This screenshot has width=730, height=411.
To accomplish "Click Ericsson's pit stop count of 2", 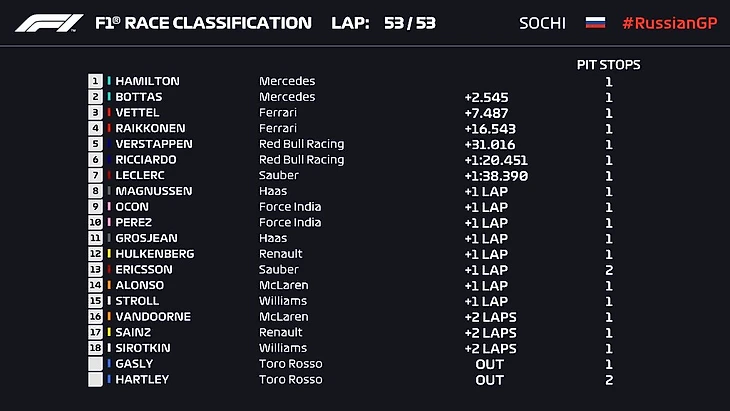I will 608,270.
